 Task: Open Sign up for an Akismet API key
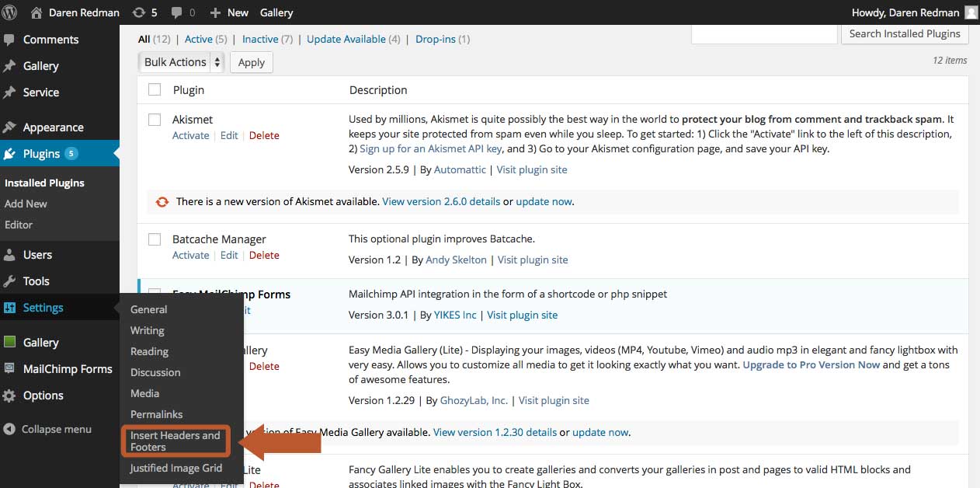[x=432, y=148]
